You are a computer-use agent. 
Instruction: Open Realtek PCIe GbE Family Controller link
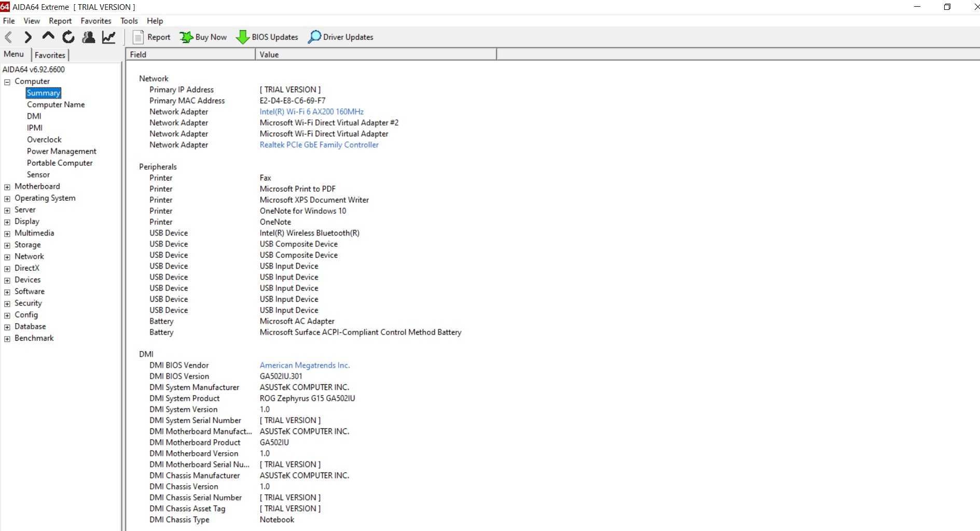pyautogui.click(x=319, y=145)
